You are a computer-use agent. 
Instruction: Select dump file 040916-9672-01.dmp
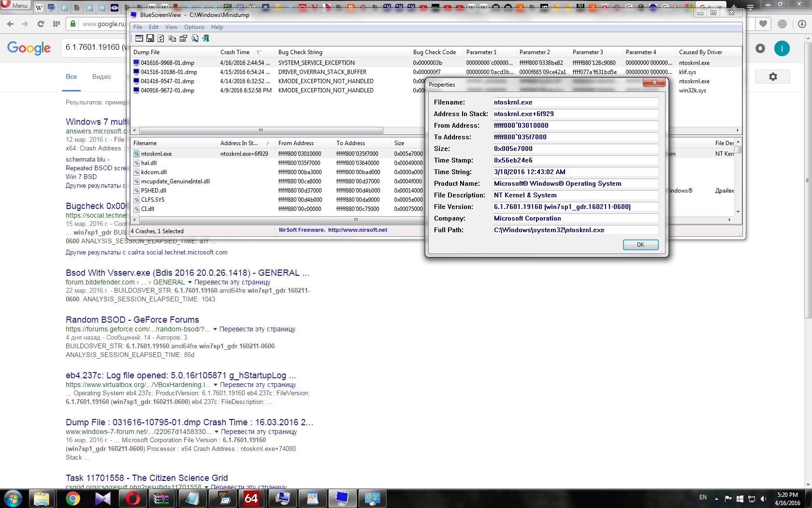click(167, 90)
